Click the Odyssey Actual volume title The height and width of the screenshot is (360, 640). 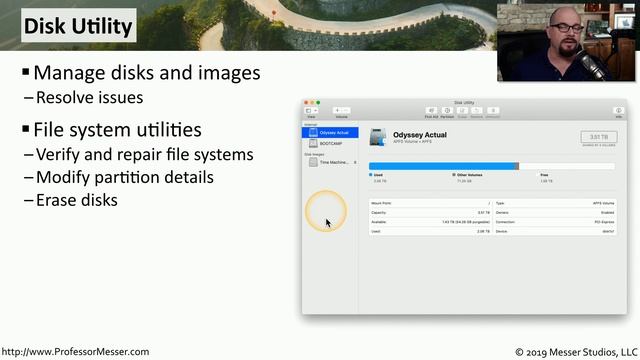pos(420,135)
